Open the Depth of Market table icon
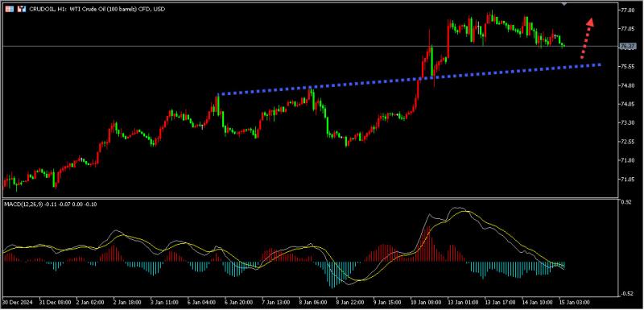 point(9,9)
